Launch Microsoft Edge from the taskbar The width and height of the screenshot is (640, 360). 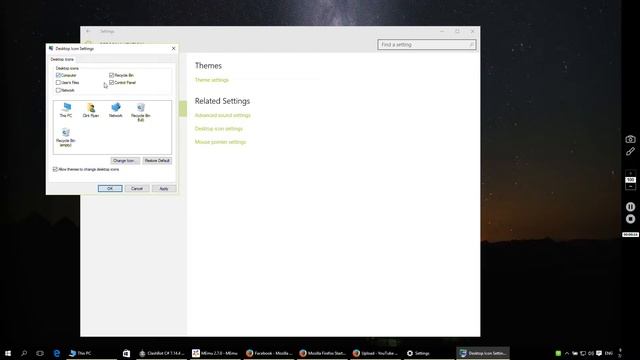pyautogui.click(x=57, y=353)
